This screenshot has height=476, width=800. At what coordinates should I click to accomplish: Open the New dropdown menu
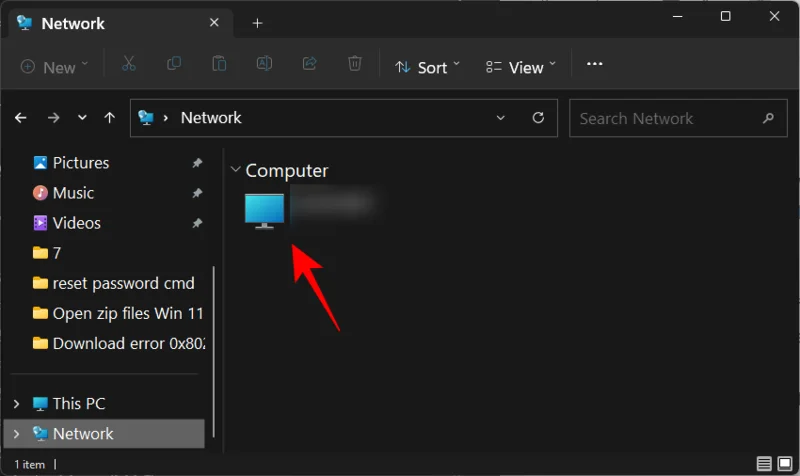point(54,67)
